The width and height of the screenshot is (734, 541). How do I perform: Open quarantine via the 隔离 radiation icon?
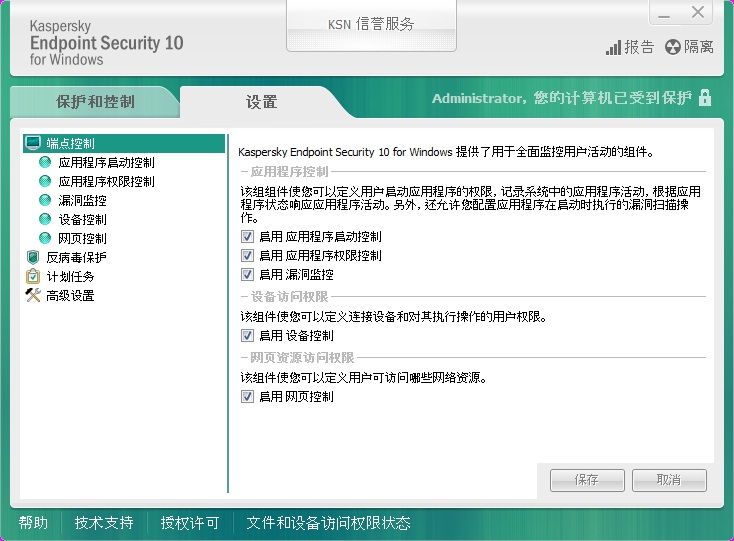tap(673, 47)
